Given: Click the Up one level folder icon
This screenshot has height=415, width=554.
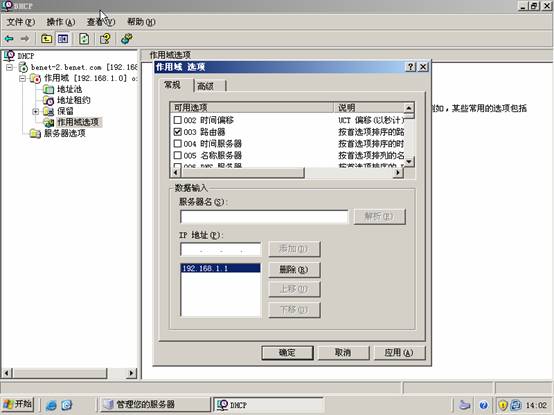Looking at the screenshot, I should (46, 38).
